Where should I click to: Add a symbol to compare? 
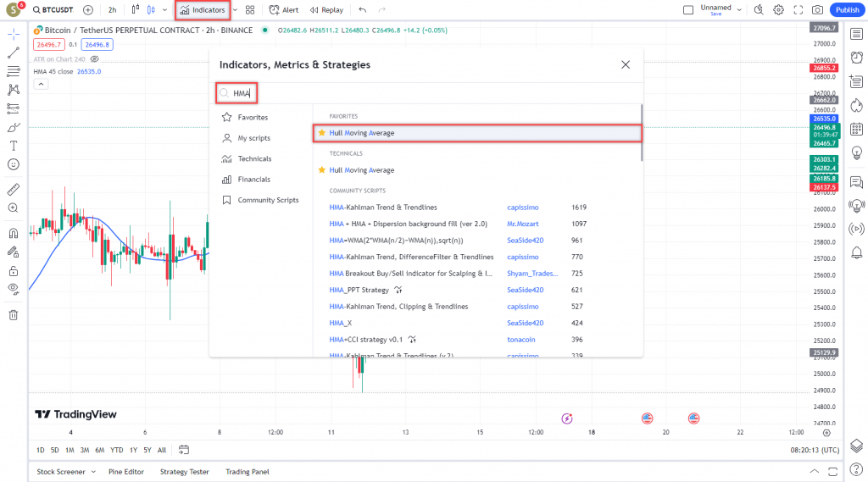88,10
